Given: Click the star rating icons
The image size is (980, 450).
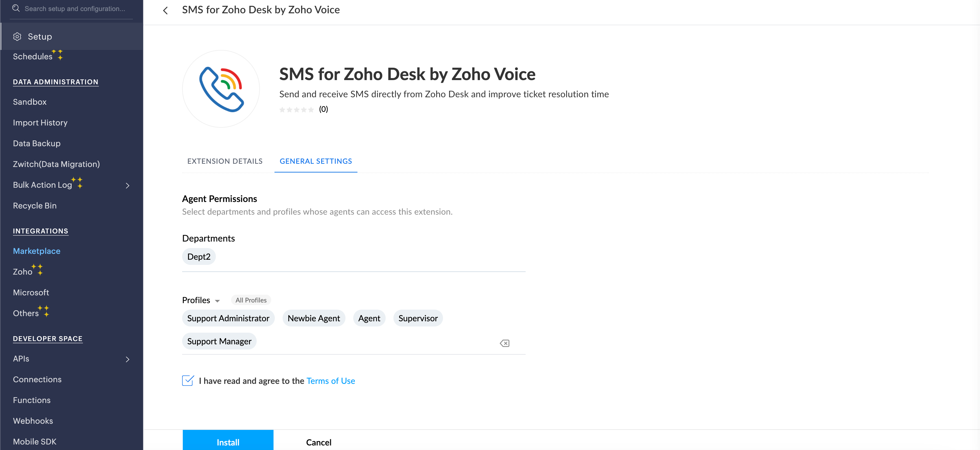Looking at the screenshot, I should click(x=296, y=110).
